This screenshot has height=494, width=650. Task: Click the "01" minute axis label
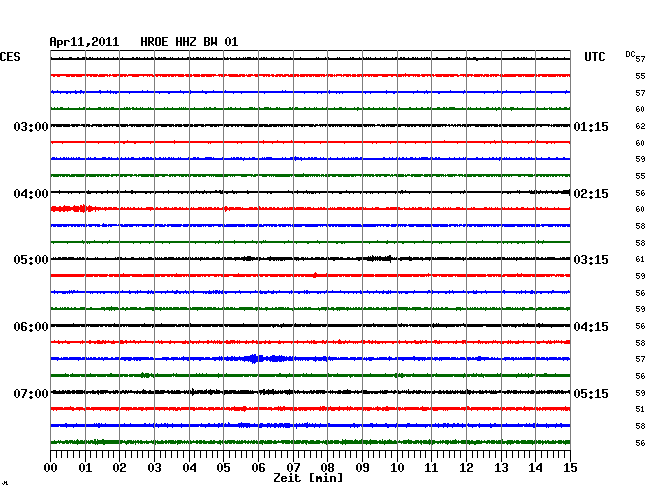click(x=85, y=468)
